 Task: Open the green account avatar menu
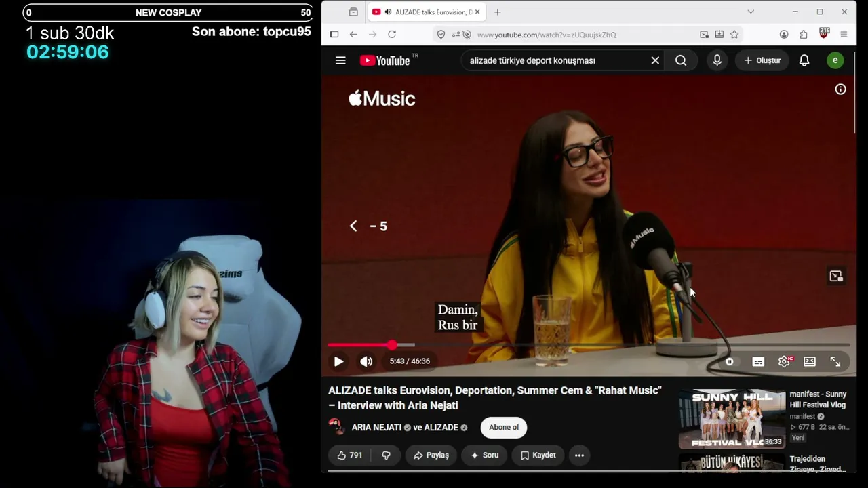pos(835,60)
